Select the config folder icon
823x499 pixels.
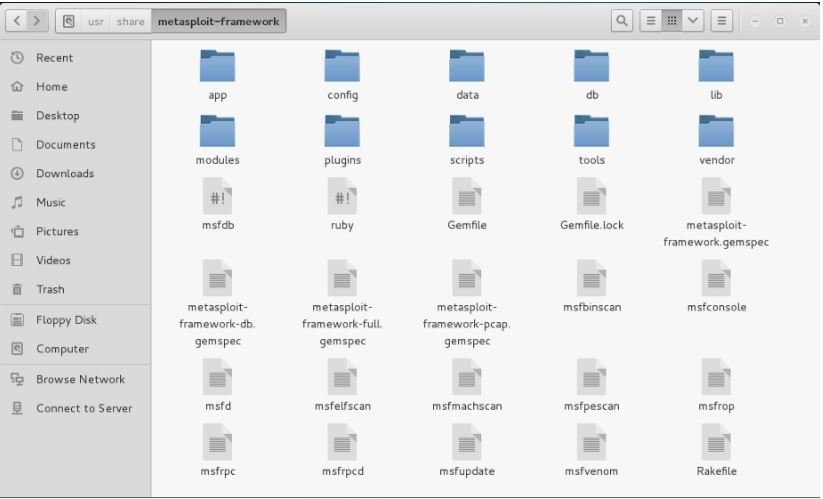(342, 66)
